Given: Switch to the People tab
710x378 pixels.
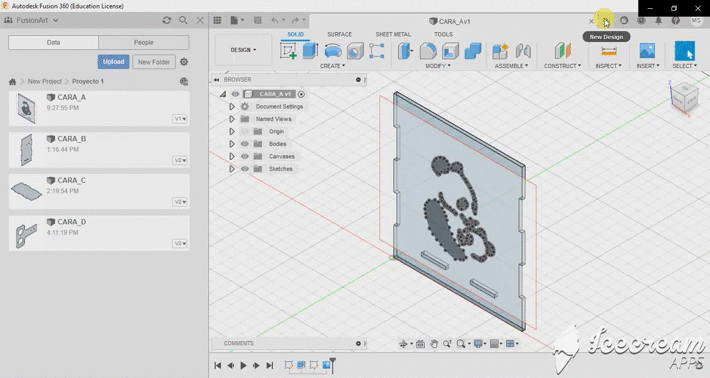Looking at the screenshot, I should coord(144,43).
